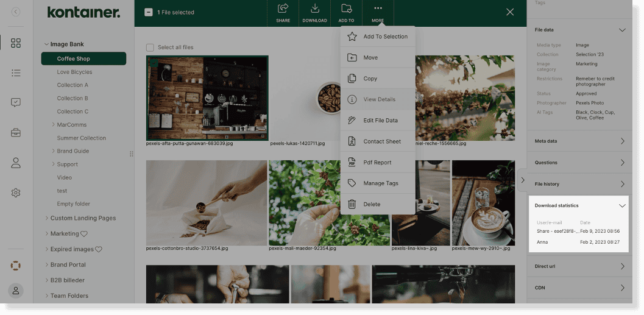The image size is (644, 315).
Task: Open the Summer Collection folder
Action: click(81, 138)
